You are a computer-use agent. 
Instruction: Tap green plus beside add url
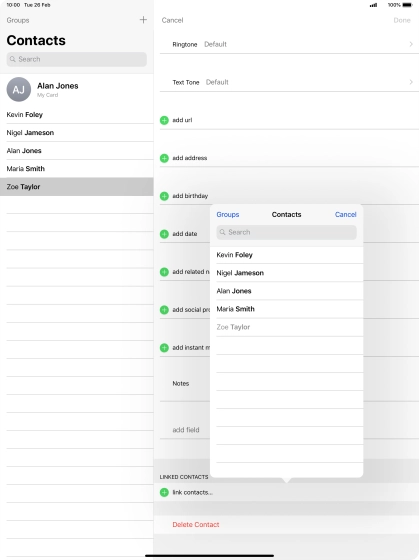tap(164, 120)
